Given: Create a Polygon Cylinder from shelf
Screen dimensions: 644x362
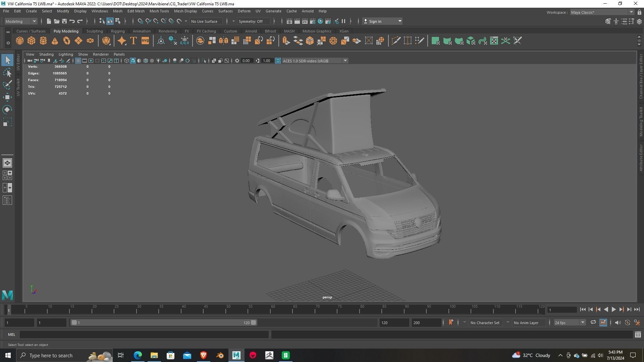Looking at the screenshot, I should (x=43, y=41).
